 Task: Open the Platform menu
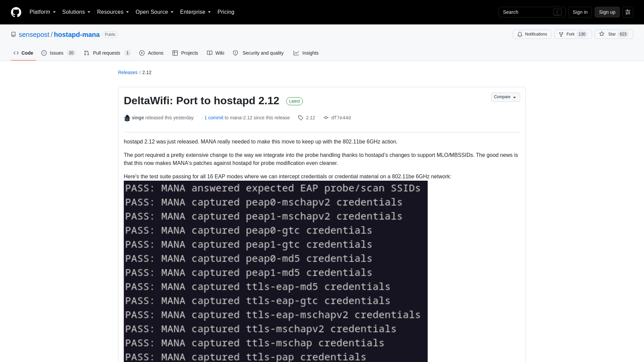[43, 12]
